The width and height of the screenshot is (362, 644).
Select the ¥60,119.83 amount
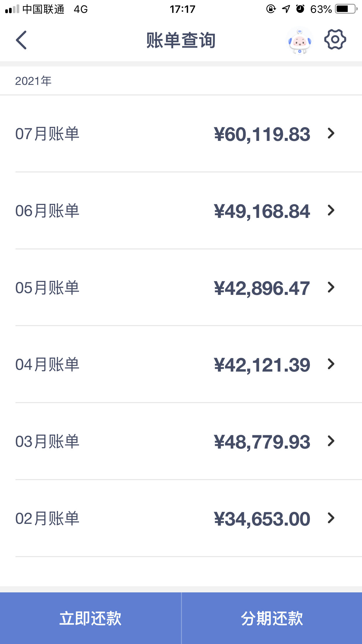262,134
